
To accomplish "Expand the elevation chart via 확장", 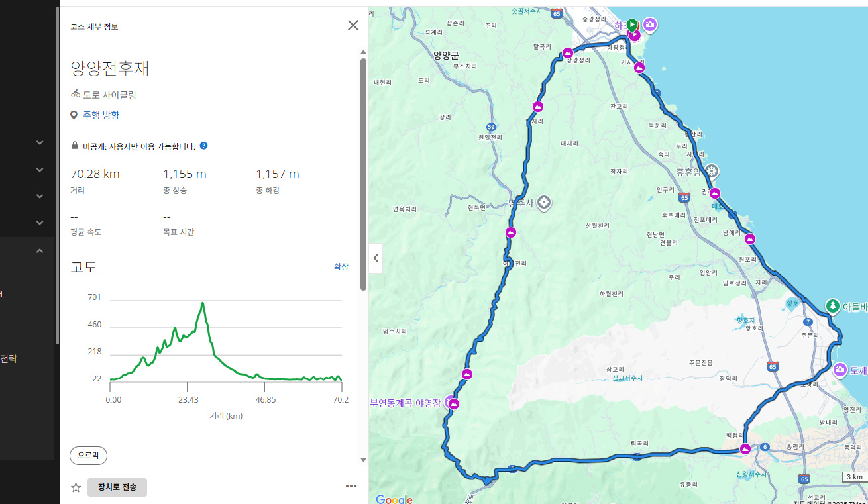I will pyautogui.click(x=341, y=266).
